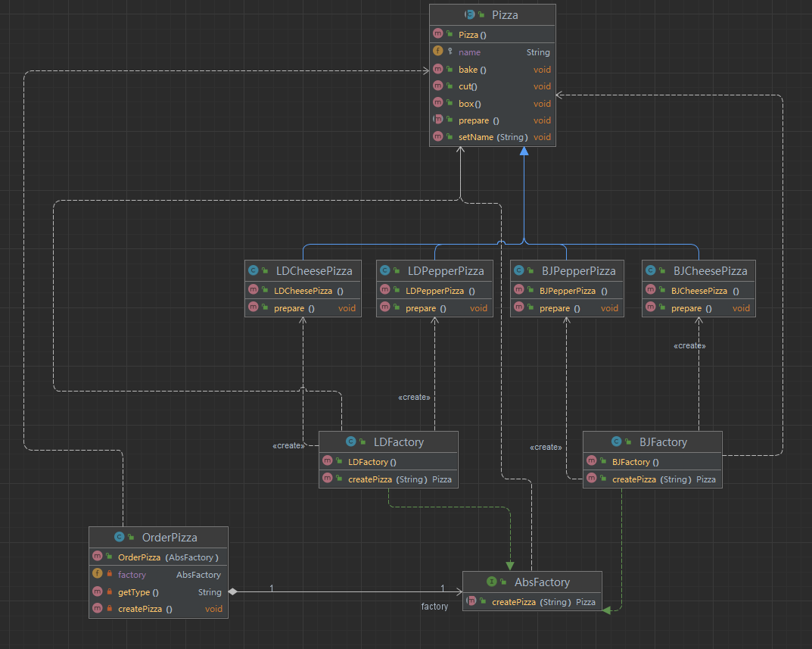Click the String type of name field
This screenshot has height=649, width=812.
538,52
